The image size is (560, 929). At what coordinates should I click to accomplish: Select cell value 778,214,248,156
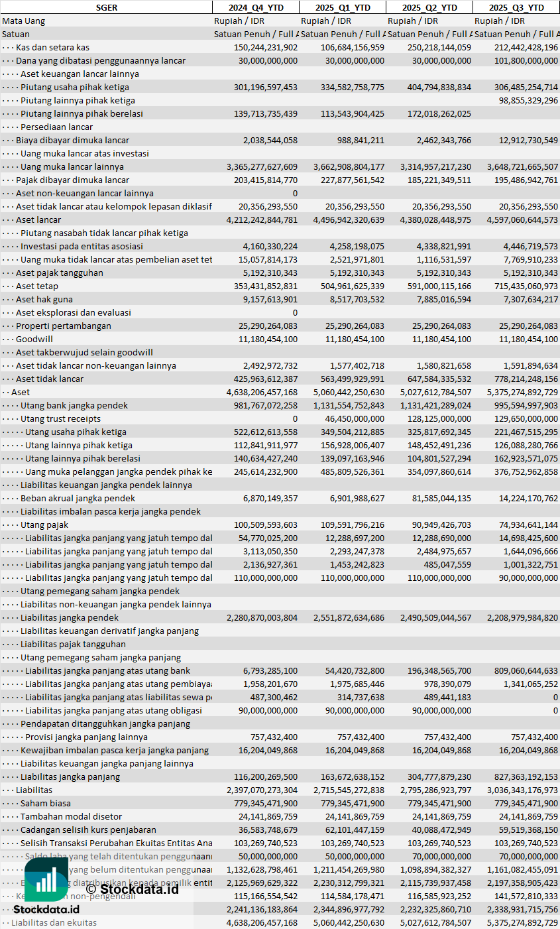(526, 379)
